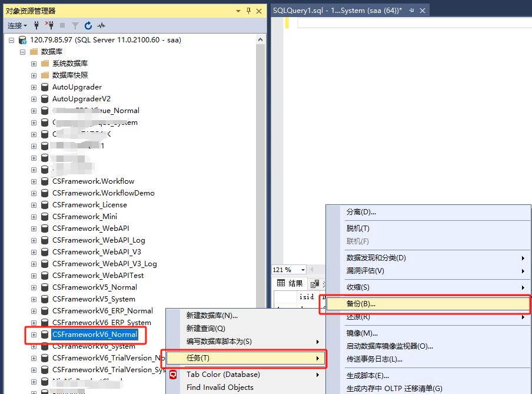The width and height of the screenshot is (532, 394).
Task: Click the connect Object Explorer plug icon
Action: [36, 25]
